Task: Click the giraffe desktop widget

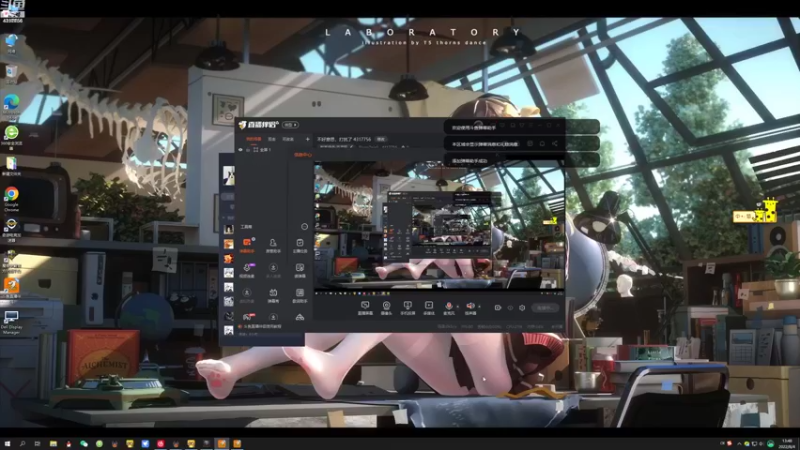Action: point(756,213)
